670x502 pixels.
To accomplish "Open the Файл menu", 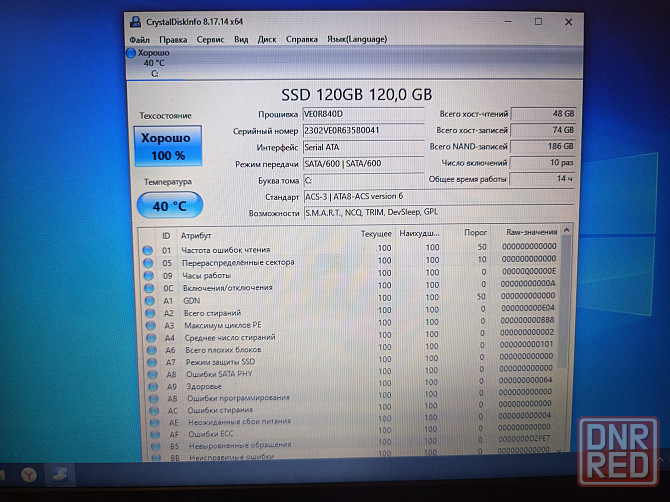I will tap(139, 40).
